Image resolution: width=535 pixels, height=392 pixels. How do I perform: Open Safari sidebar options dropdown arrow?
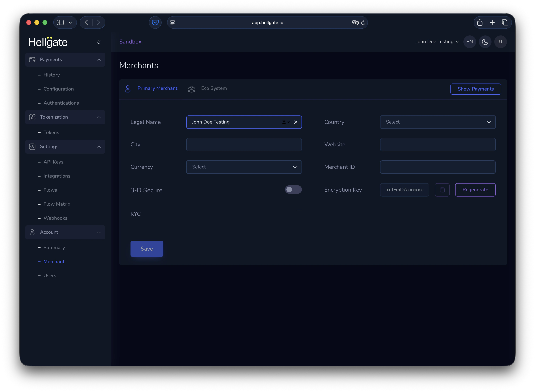tap(71, 22)
